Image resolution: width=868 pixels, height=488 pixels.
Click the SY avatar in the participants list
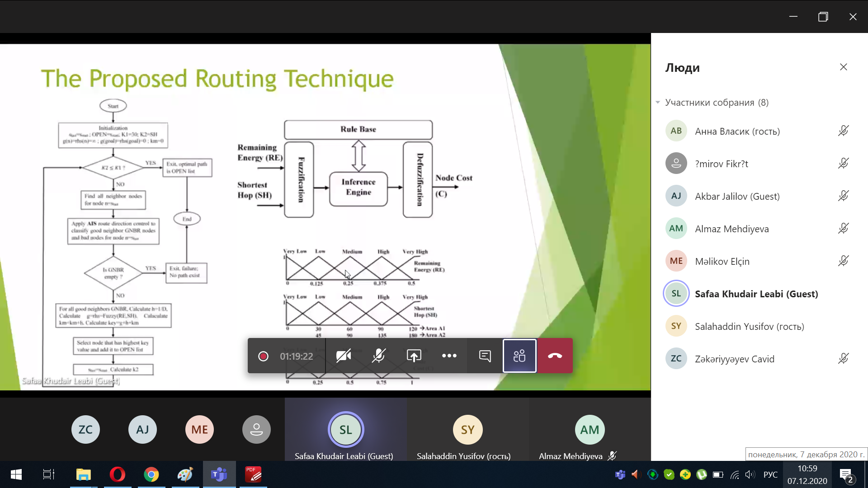[x=676, y=326]
